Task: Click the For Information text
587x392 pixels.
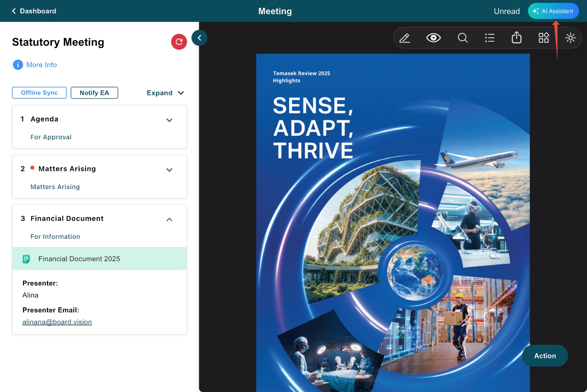Action: 55,236
